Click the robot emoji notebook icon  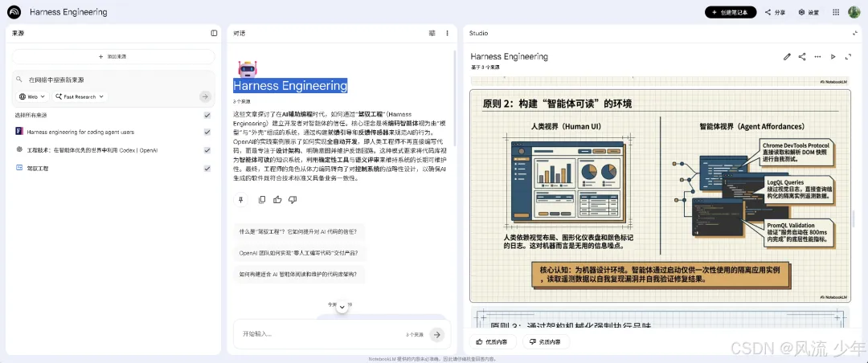247,69
